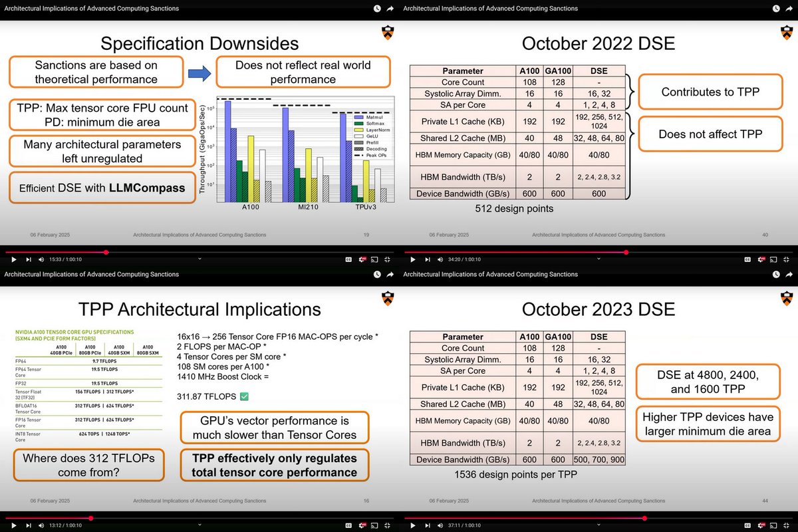Toggle captions in the 34:20 player
Image resolution: width=798 pixels, height=532 pixels.
[747, 259]
